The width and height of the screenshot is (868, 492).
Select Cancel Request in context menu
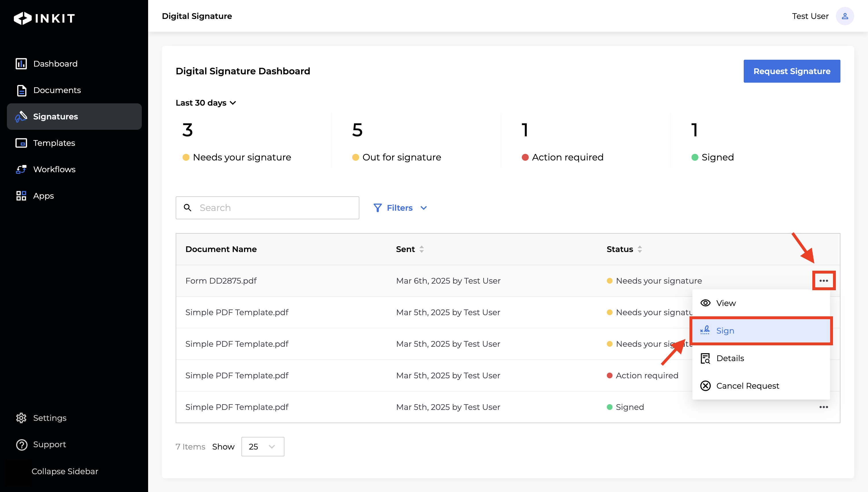point(747,386)
